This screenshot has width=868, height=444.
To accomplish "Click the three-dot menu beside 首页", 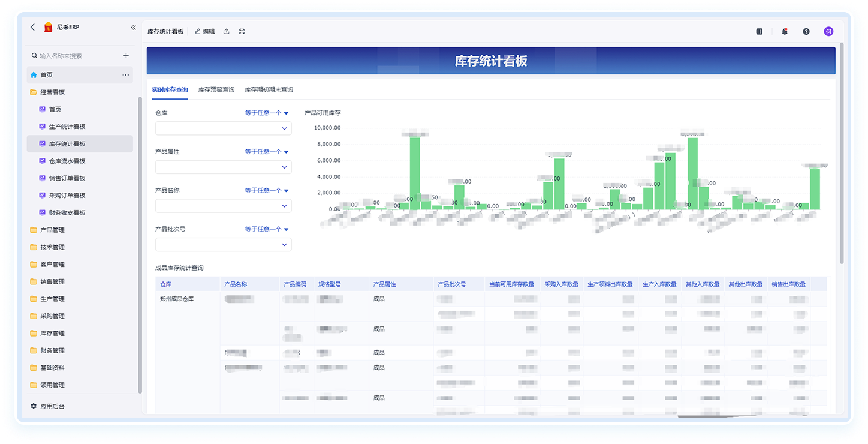I will [125, 75].
